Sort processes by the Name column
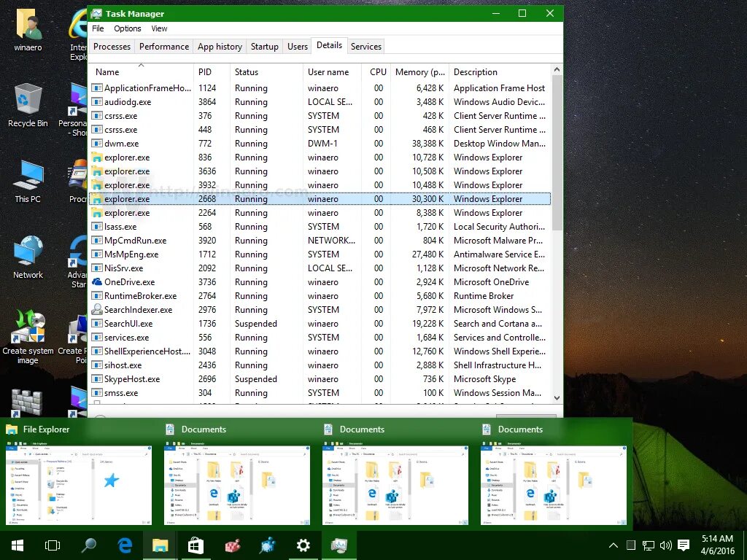 click(141, 72)
